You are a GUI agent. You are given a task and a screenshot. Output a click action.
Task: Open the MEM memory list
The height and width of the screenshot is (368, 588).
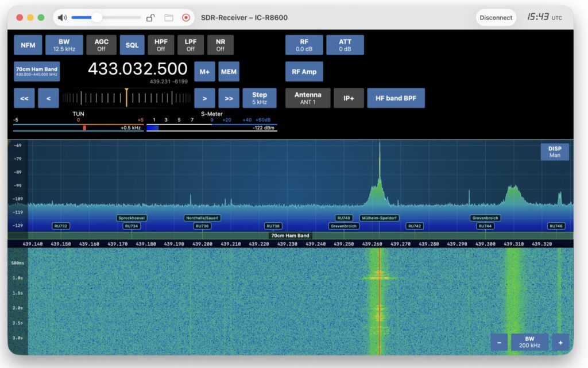(x=229, y=72)
